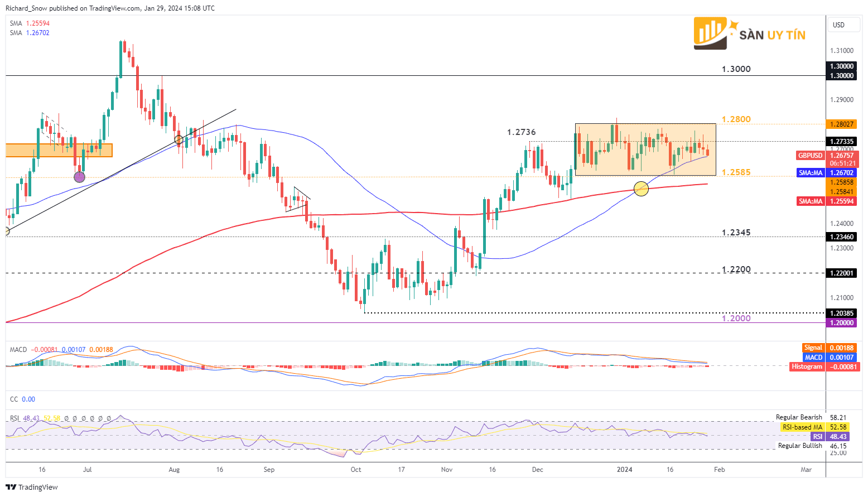Click the 1.28027 price scale label
Viewport: 868px width, 497px height.
coord(842,124)
